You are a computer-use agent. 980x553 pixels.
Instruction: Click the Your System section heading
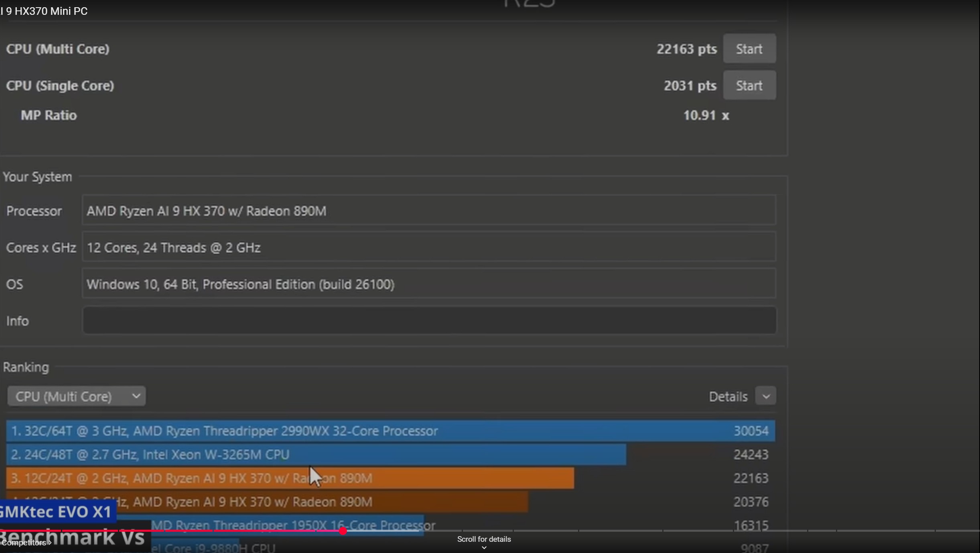37,177
